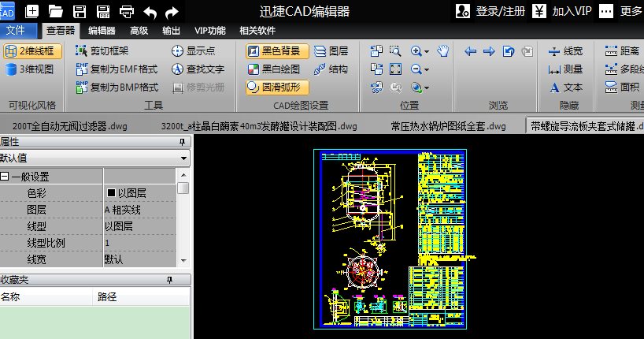The image size is (644, 339).
Task: Toggle 测量 visibility
Action: coord(565,69)
